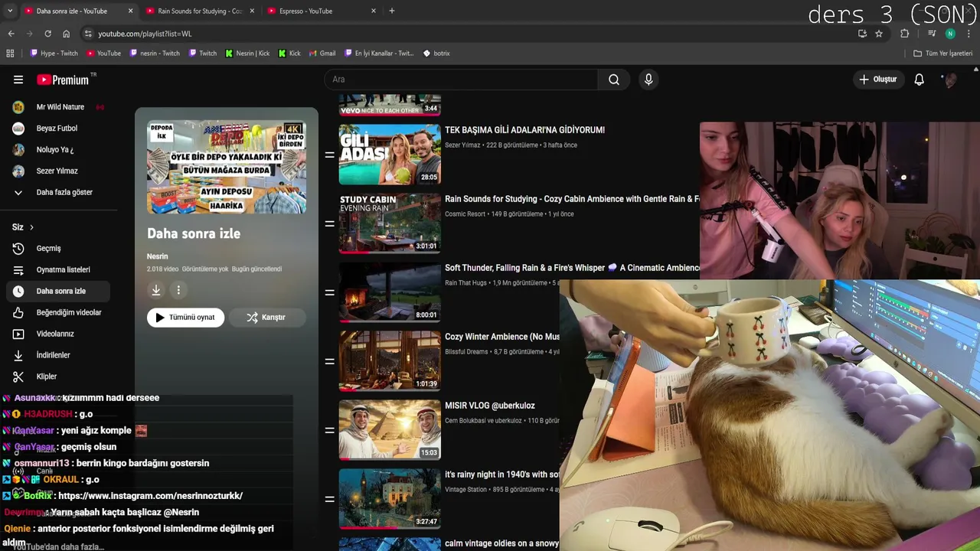Screen dimensions: 980x551
Task: Grab reorder handle of Rain Sounds video
Action: pyautogui.click(x=329, y=223)
